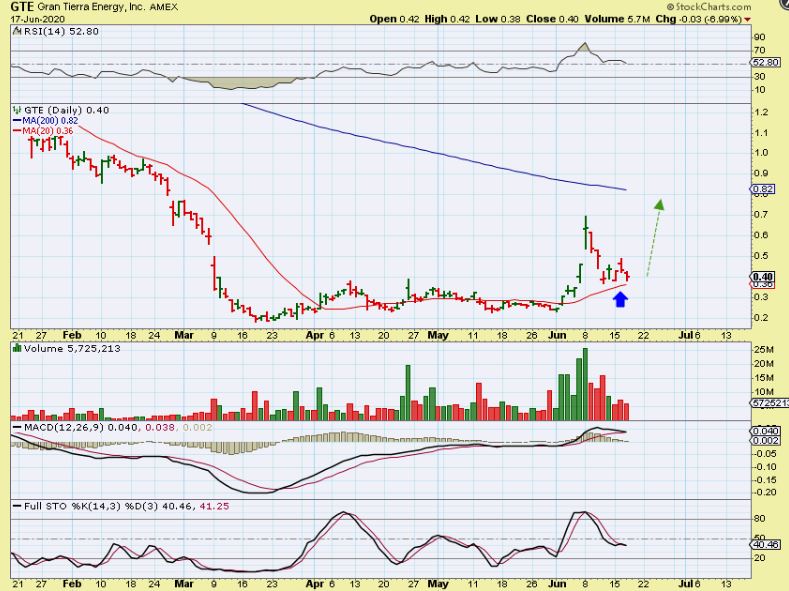Open the StockCharts.com copyright link
This screenshot has height=591, width=789.
[708, 7]
